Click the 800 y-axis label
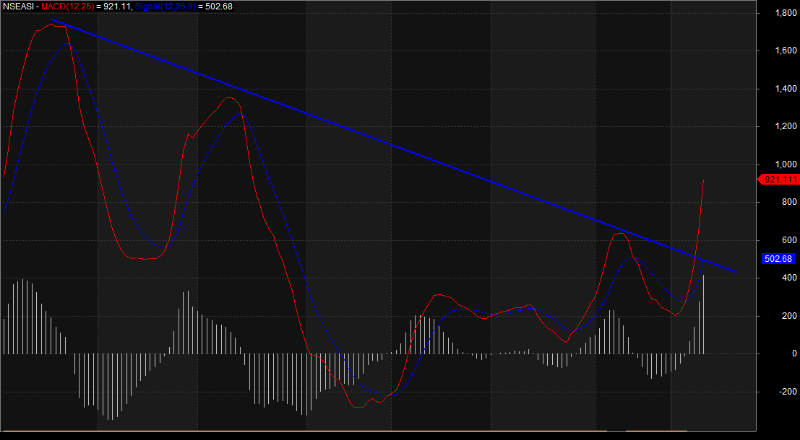This screenshot has height=440, width=800. pos(789,202)
